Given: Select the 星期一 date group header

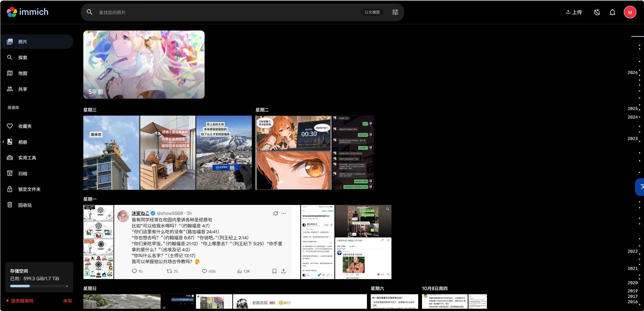Looking at the screenshot, I should pos(90,199).
